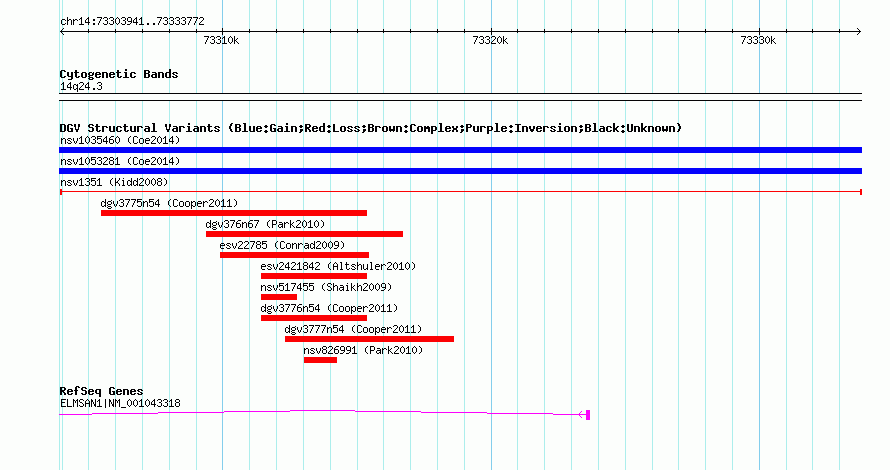Click the red dgv3776n54 loss bar
Image resolution: width=890 pixels, height=470 pixels.
coord(314,318)
